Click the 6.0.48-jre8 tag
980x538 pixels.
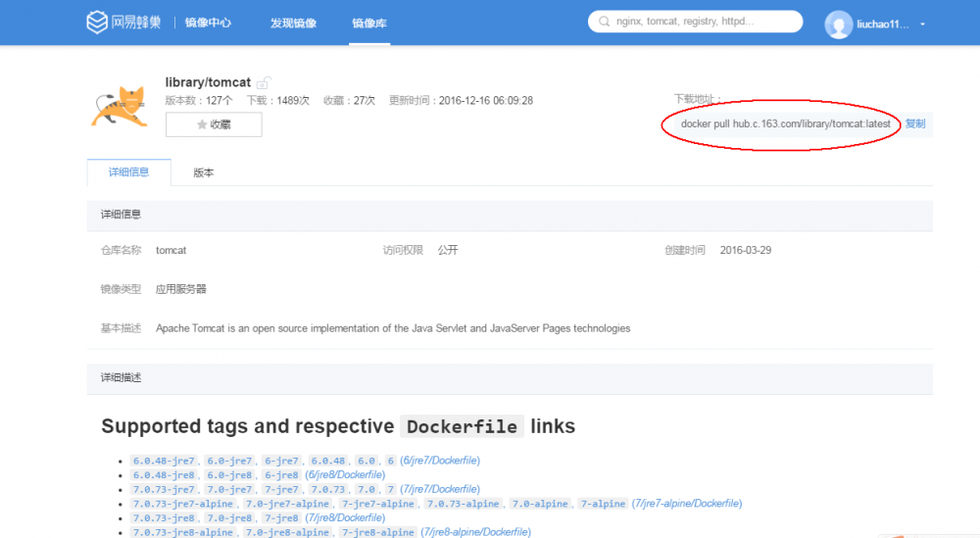click(164, 475)
